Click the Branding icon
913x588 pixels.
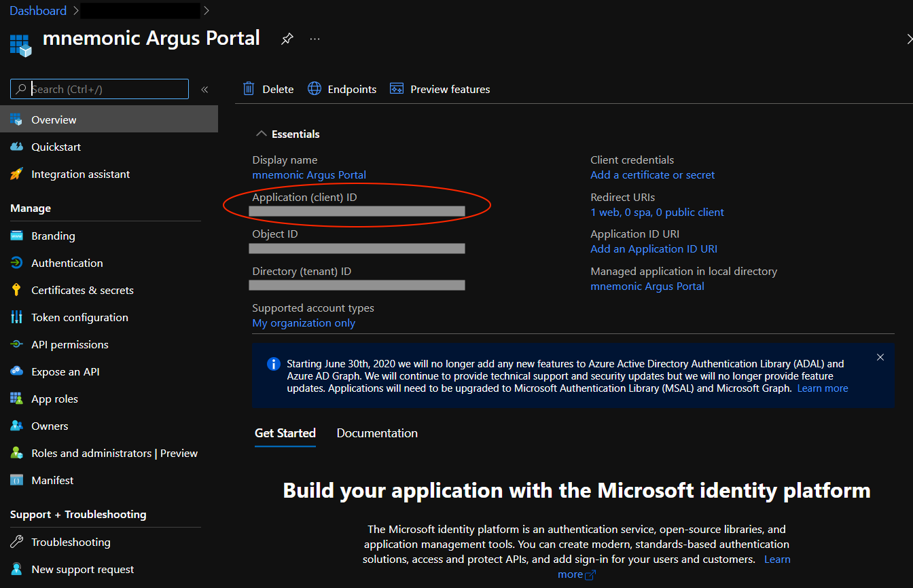16,236
